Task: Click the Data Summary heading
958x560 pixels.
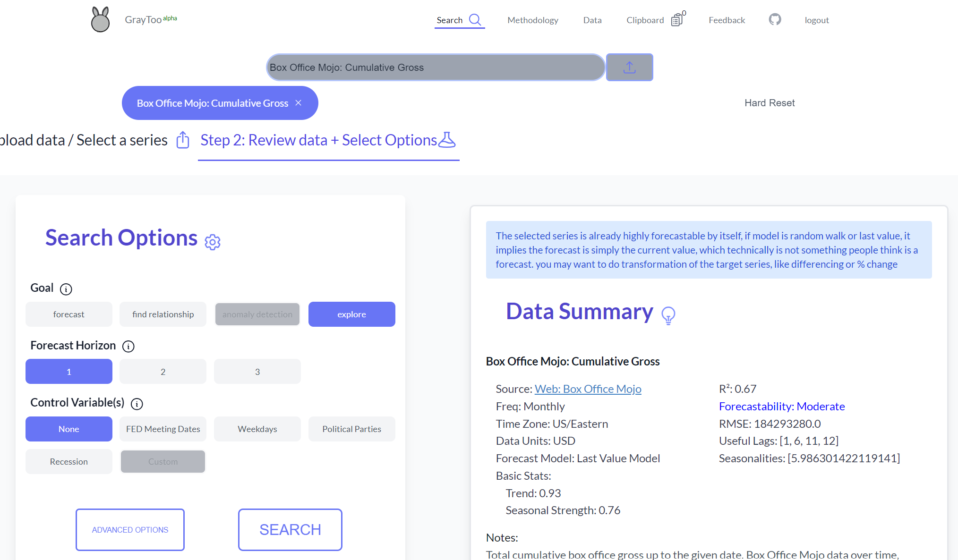Action: tap(580, 312)
